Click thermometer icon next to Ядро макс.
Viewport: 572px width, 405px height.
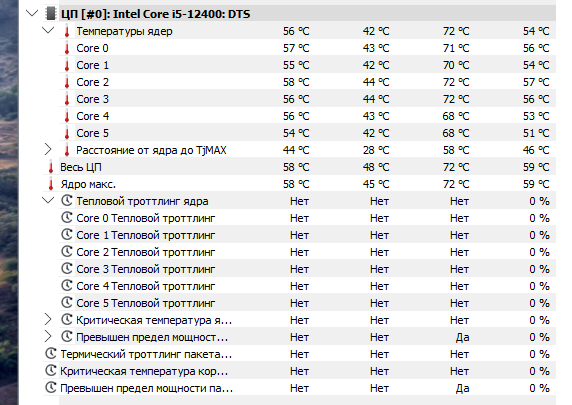(x=51, y=184)
